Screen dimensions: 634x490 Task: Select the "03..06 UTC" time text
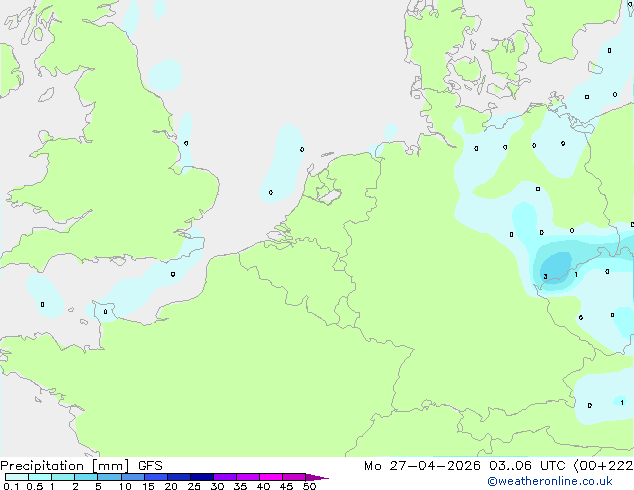click(x=527, y=466)
